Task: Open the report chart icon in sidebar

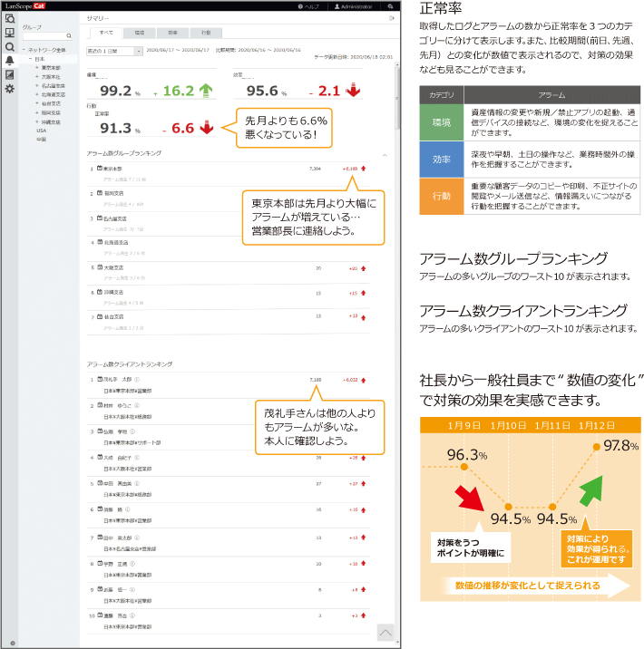Action: (x=10, y=74)
